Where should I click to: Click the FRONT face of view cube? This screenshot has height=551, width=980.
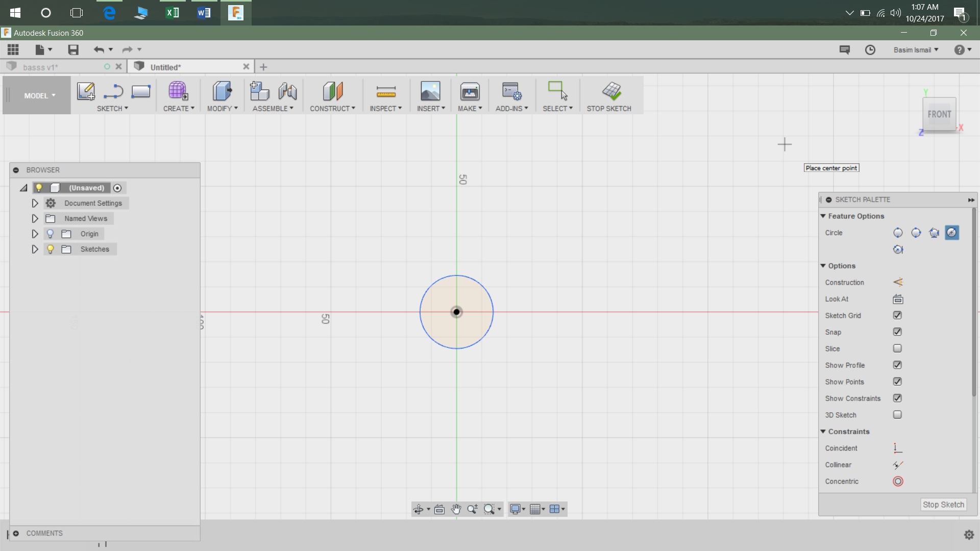[x=939, y=114]
